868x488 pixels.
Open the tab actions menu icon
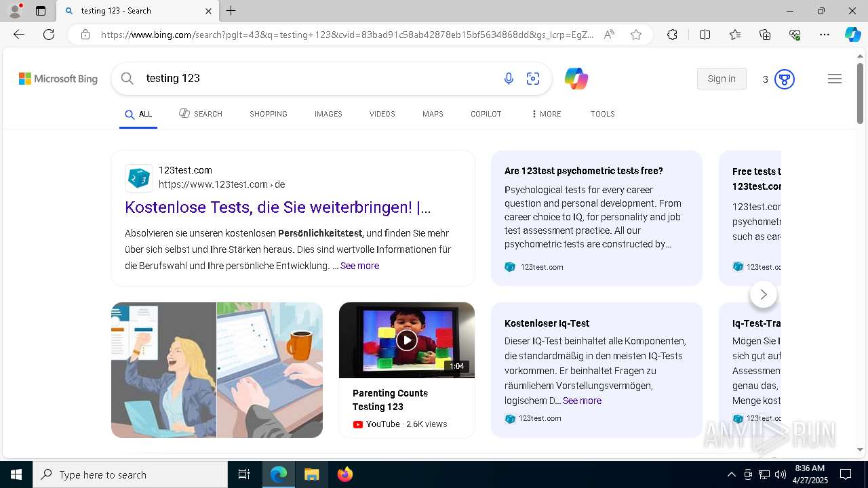click(41, 11)
